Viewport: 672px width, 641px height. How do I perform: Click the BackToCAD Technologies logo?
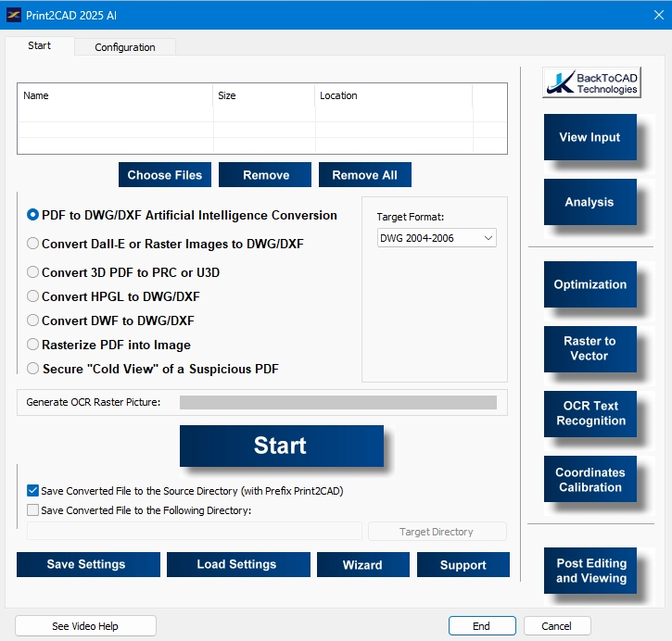tap(590, 83)
